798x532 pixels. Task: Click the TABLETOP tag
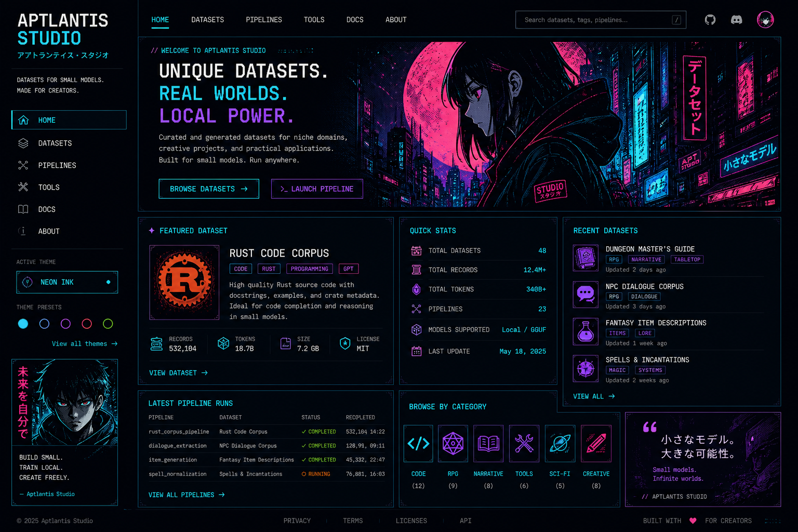[687, 259]
